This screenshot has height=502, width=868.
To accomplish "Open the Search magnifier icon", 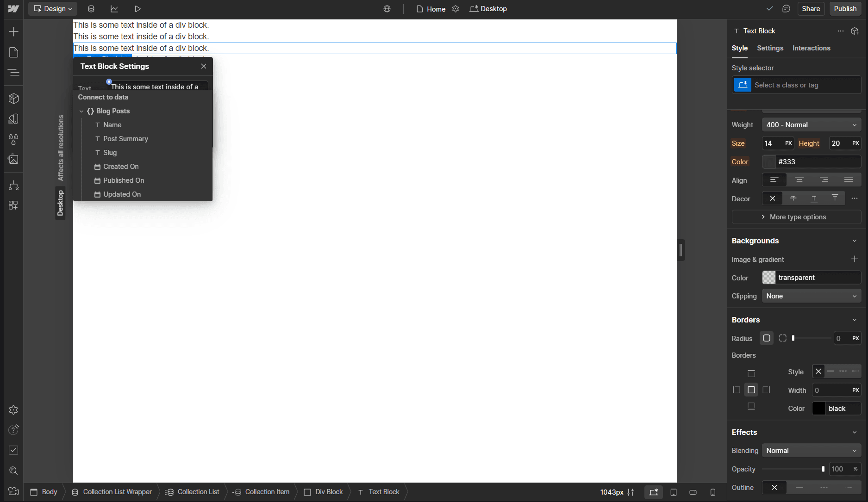I will (13, 471).
